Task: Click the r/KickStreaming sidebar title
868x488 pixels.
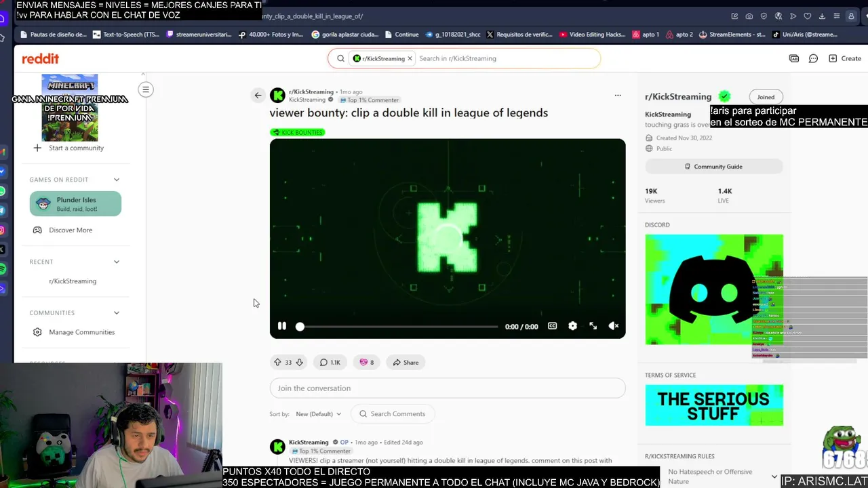Action: [x=678, y=97]
